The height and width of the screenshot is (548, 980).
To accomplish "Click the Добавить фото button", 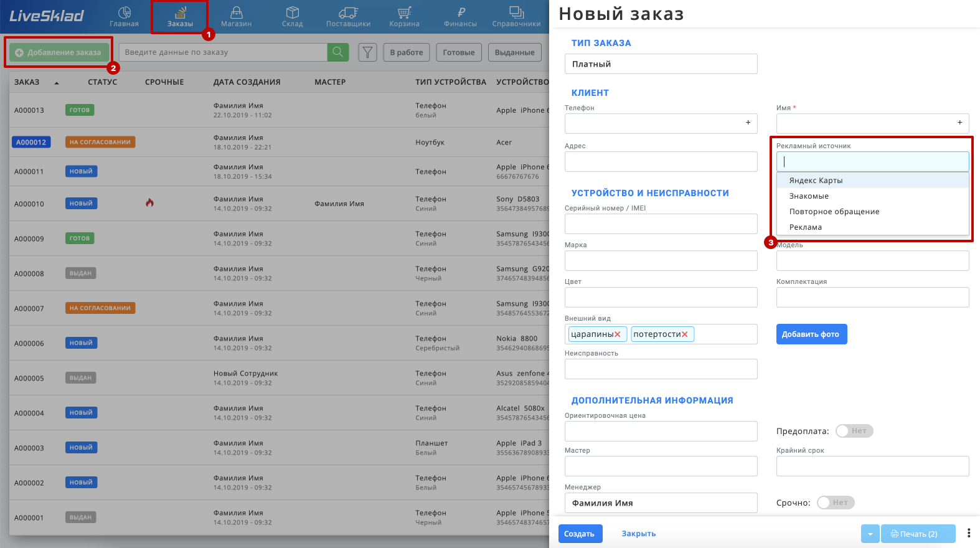I will point(811,334).
